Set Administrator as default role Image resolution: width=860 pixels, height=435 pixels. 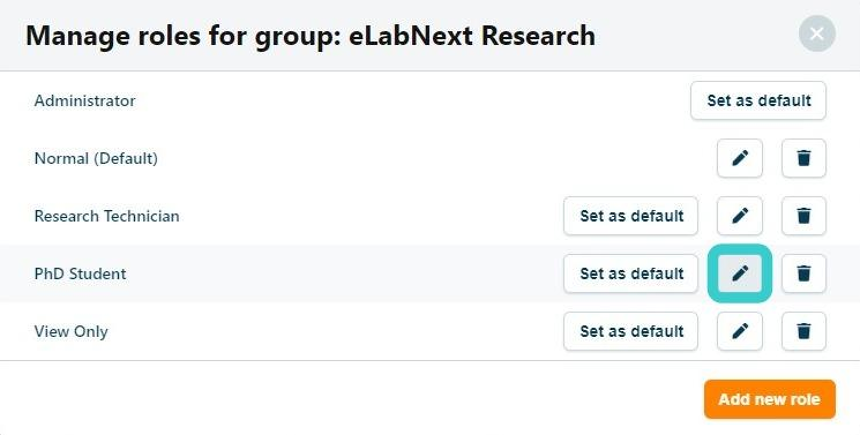point(759,100)
